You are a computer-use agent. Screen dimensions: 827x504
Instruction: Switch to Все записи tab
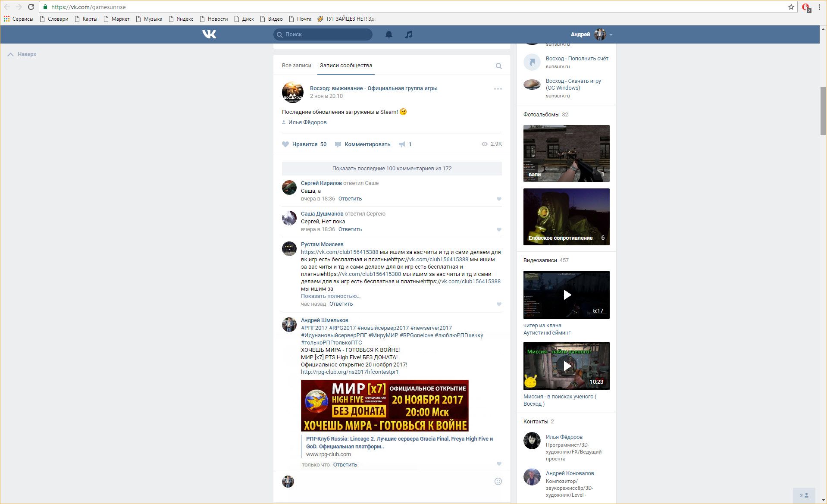(296, 66)
